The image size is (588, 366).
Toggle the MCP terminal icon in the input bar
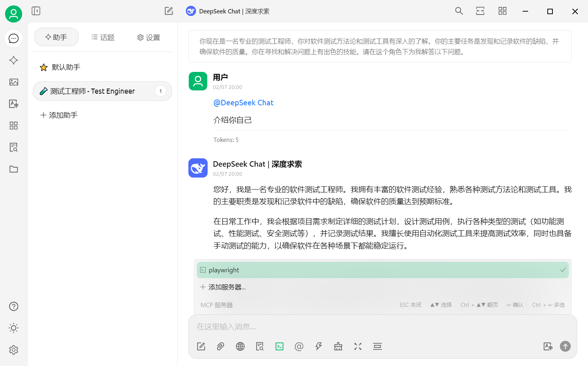click(x=279, y=346)
